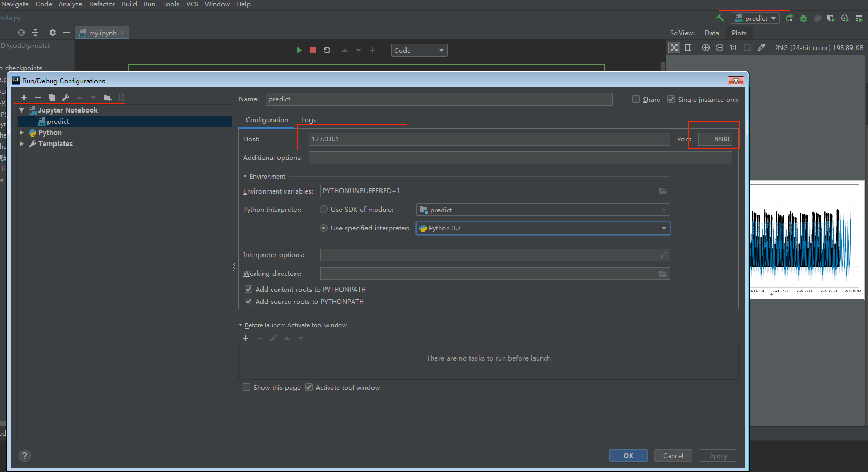868x472 pixels.
Task: Check Show this page option
Action: tap(246, 387)
